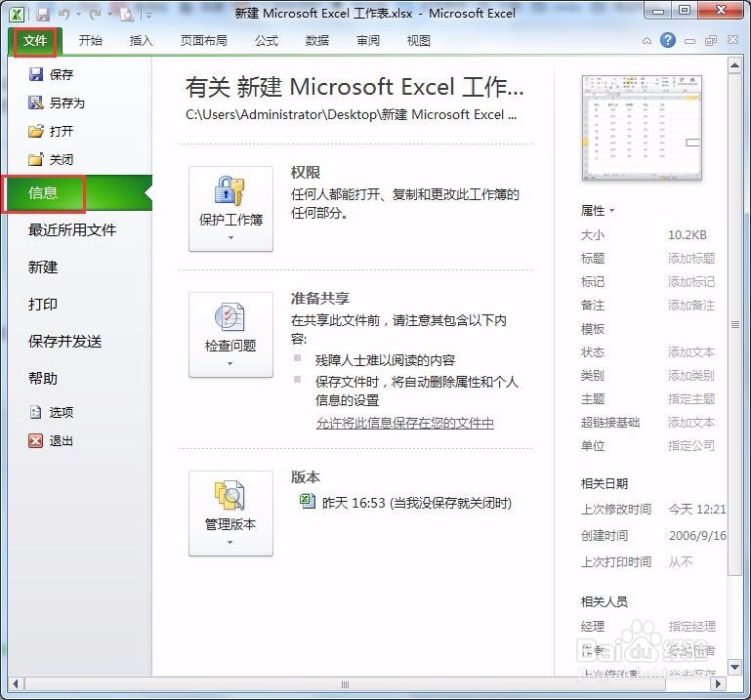This screenshot has height=700, width=751.
Task: Click the workbook preview thumbnail
Action: 642,128
